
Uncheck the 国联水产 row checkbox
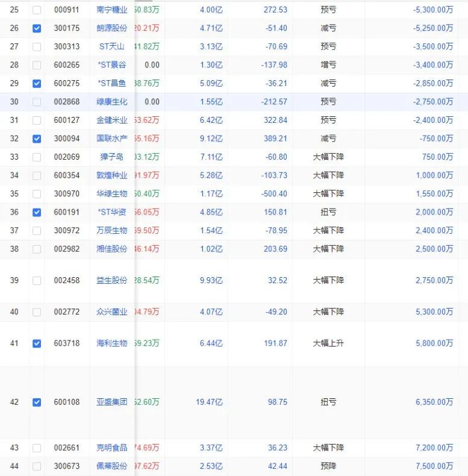pos(37,139)
